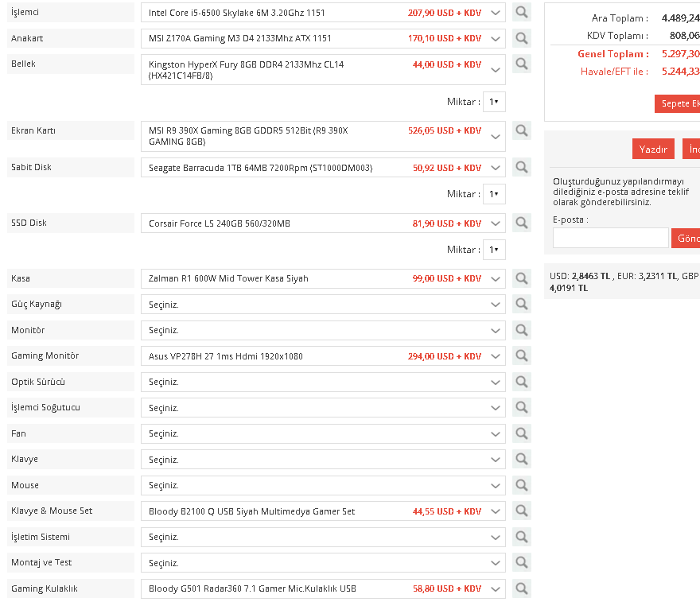Click magnifier icon beside İşletim Sistemi

[521, 537]
